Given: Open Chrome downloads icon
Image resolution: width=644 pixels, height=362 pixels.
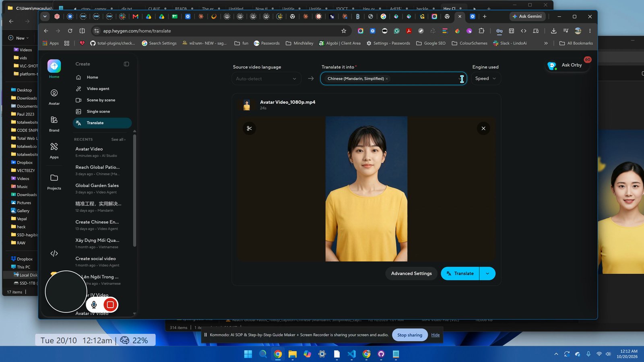Looking at the screenshot, I should (554, 31).
